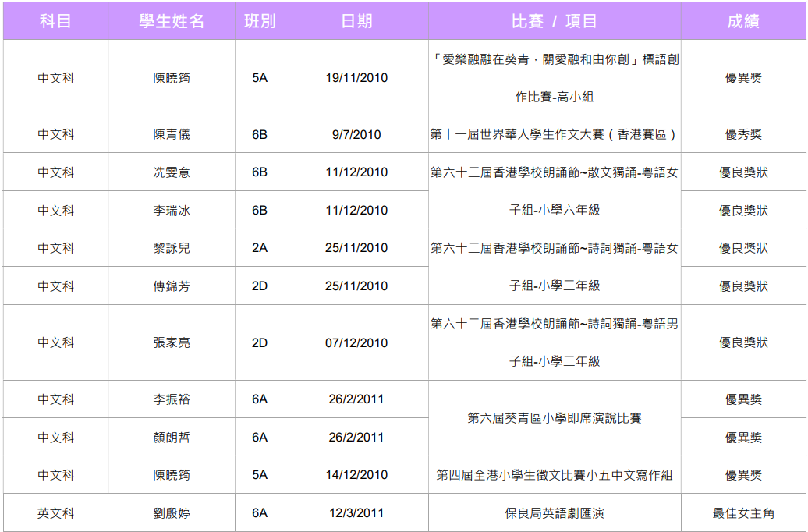The width and height of the screenshot is (808, 532).
Task: Click the 日期 column header
Action: [356, 21]
